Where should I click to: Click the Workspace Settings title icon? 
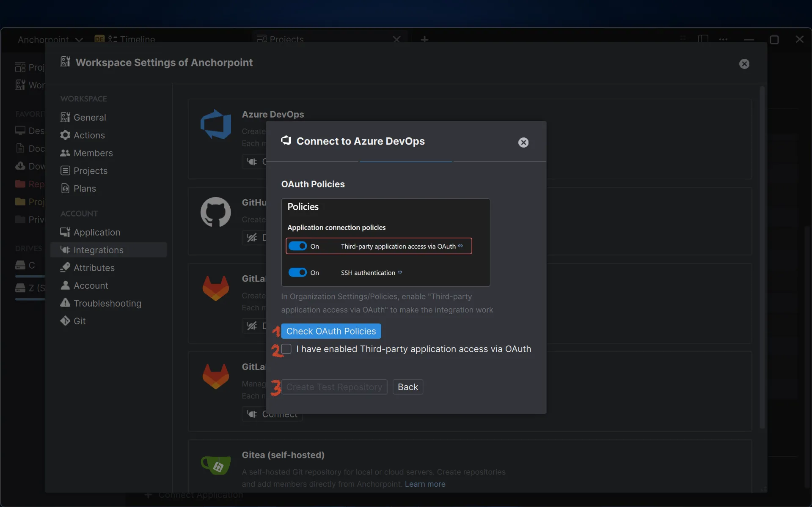(65, 62)
